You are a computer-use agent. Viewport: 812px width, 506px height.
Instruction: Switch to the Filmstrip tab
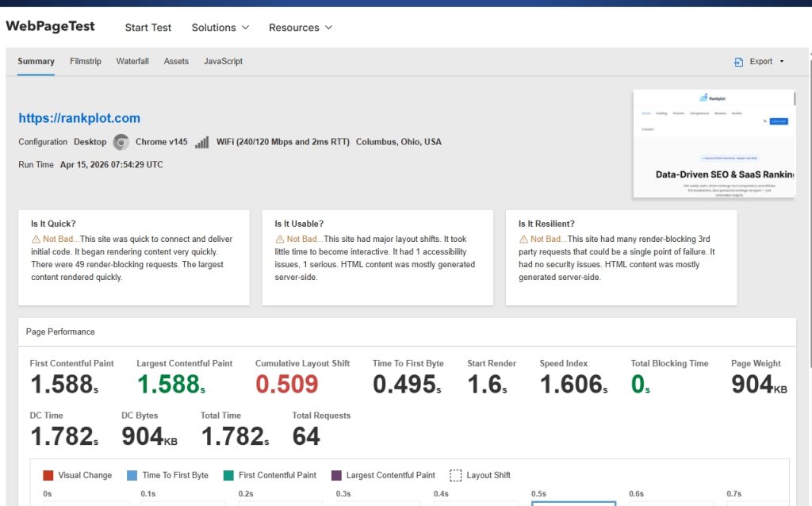(86, 61)
